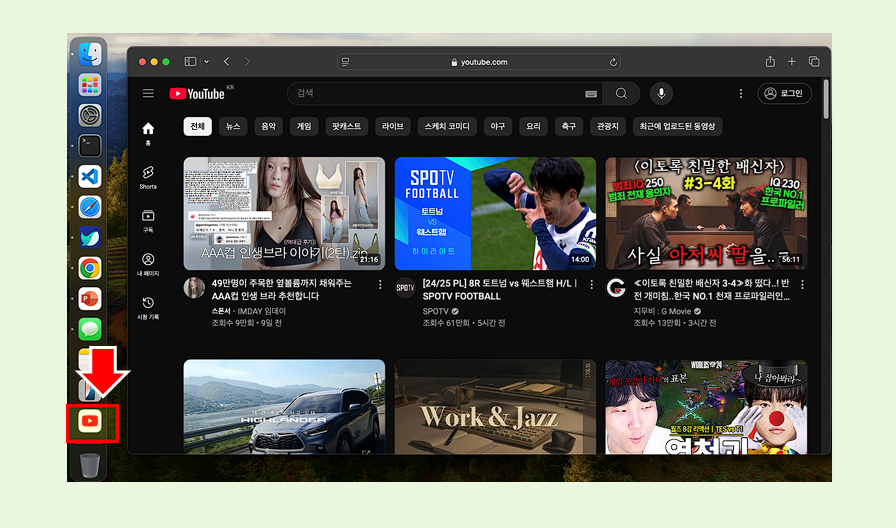
Task: Toggle Safari sidebar button
Action: tap(190, 62)
